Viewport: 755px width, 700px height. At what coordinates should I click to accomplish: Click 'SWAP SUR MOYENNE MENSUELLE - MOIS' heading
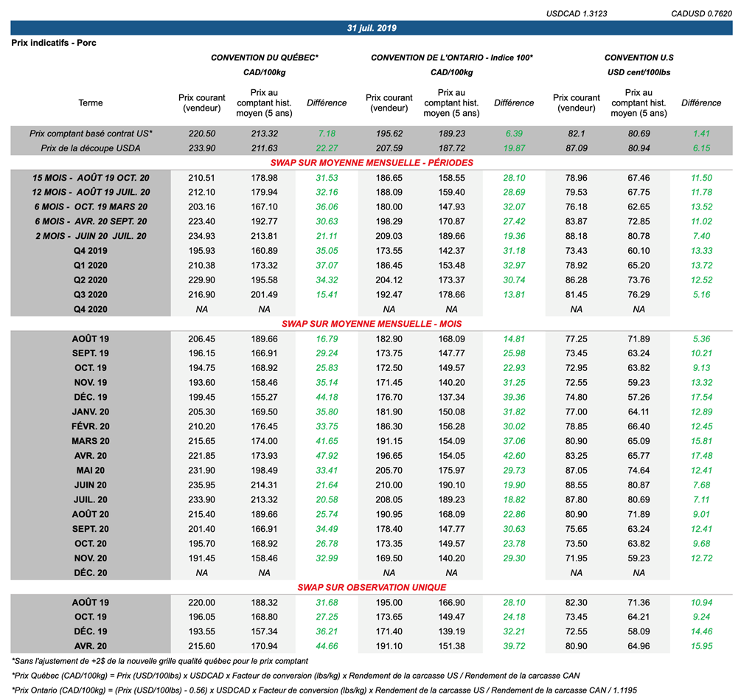pos(372,324)
